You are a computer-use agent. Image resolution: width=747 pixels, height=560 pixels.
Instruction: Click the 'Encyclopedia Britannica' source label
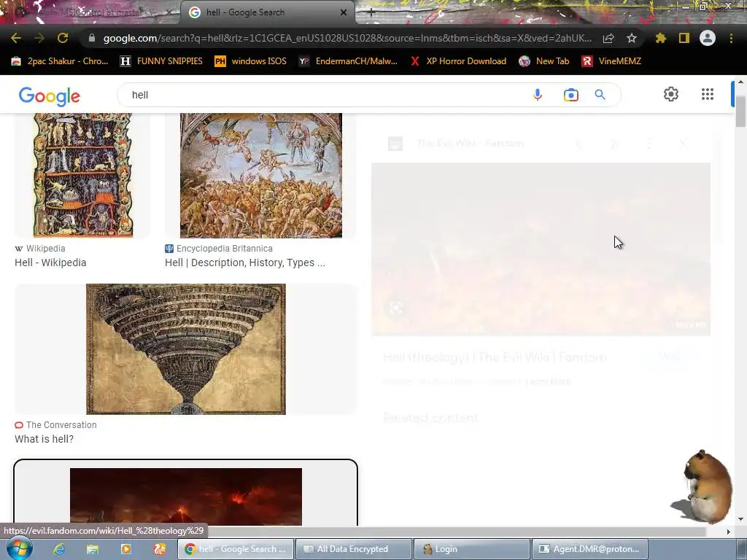click(x=225, y=248)
